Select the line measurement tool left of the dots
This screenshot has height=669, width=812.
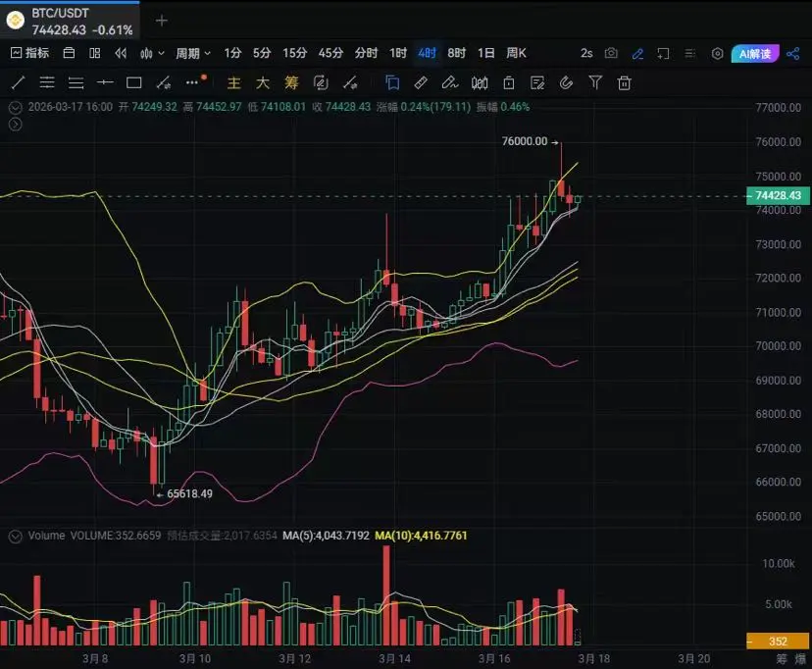[163, 82]
